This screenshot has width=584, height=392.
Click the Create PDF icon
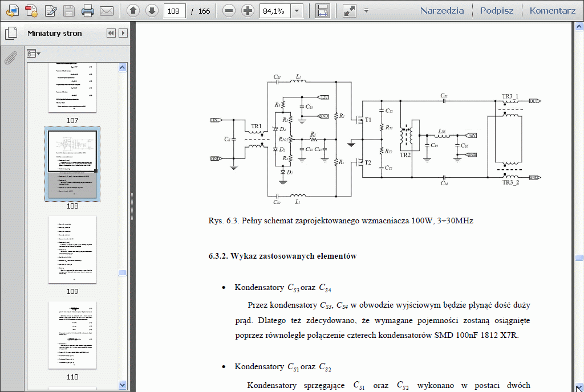point(31,10)
